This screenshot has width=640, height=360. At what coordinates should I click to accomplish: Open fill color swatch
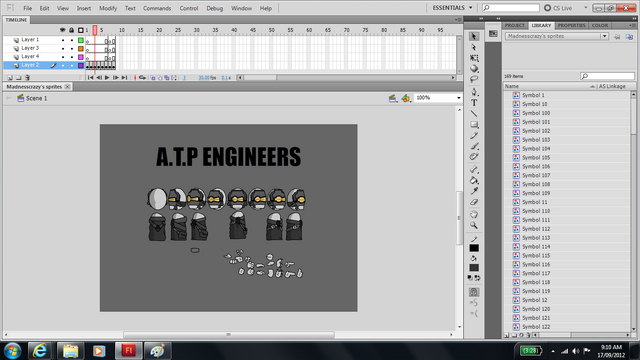click(474, 268)
